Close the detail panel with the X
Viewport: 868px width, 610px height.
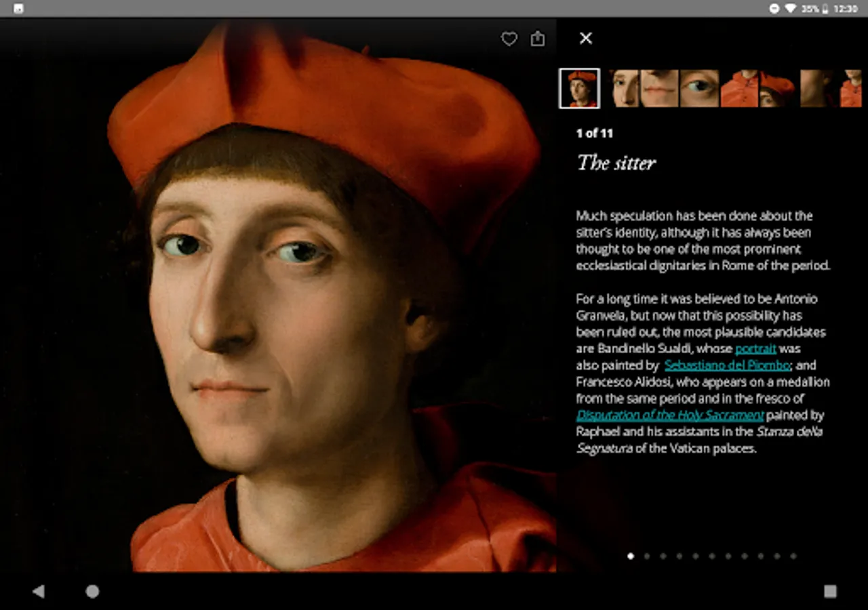tap(586, 39)
